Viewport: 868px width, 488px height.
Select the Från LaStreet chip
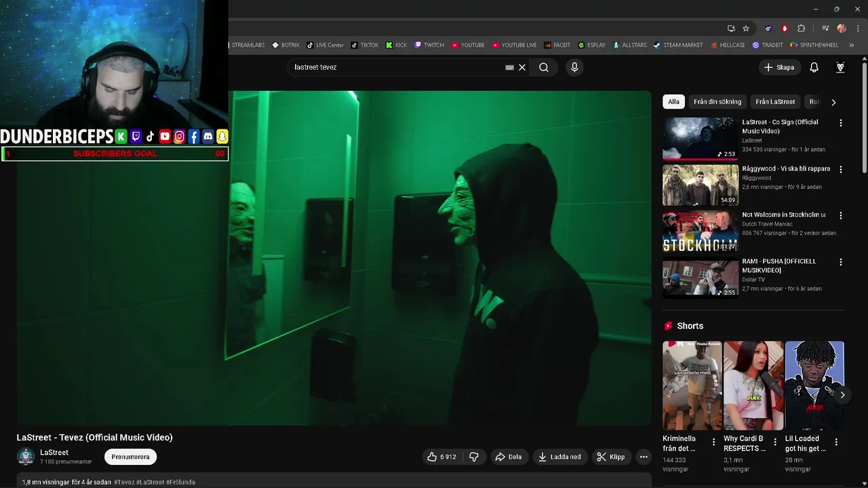pyautogui.click(x=775, y=102)
